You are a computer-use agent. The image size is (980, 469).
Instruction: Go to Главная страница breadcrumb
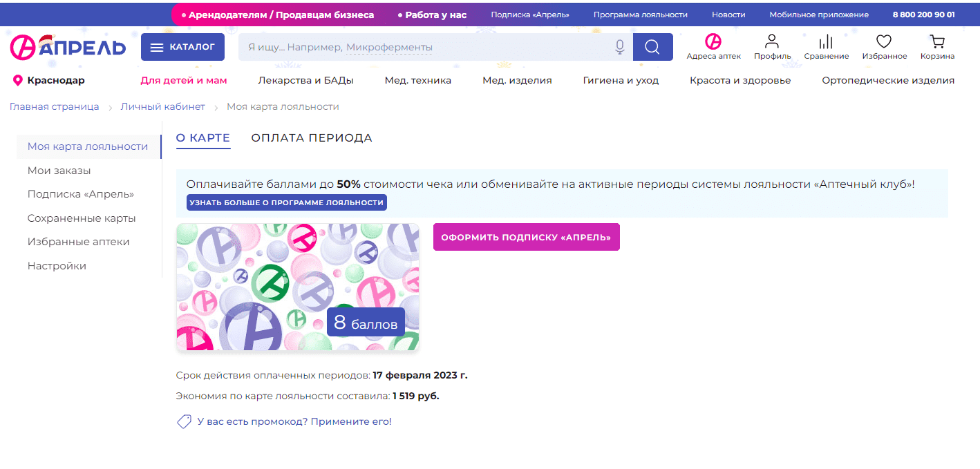(x=54, y=106)
